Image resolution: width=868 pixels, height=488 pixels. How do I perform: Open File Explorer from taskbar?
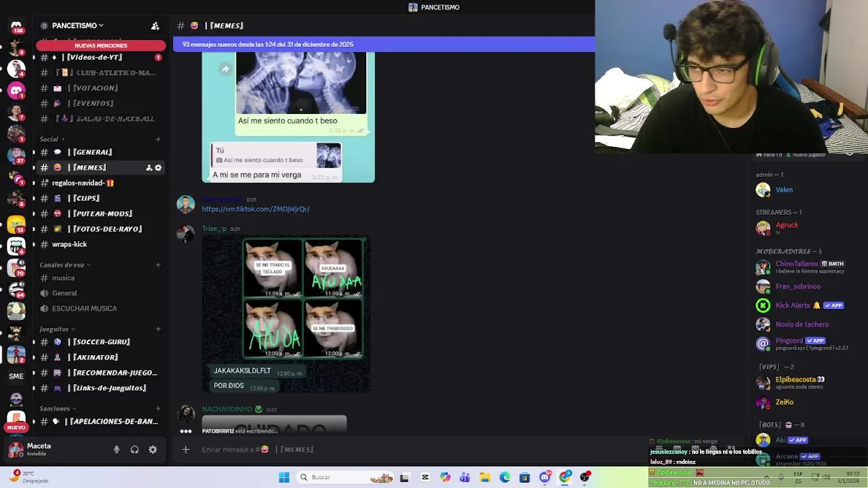click(484, 477)
